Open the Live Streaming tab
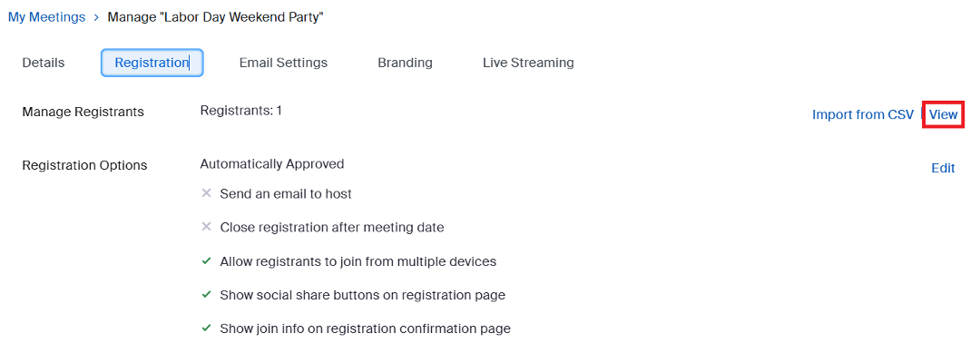Viewport: 980px width, 363px height. (528, 63)
